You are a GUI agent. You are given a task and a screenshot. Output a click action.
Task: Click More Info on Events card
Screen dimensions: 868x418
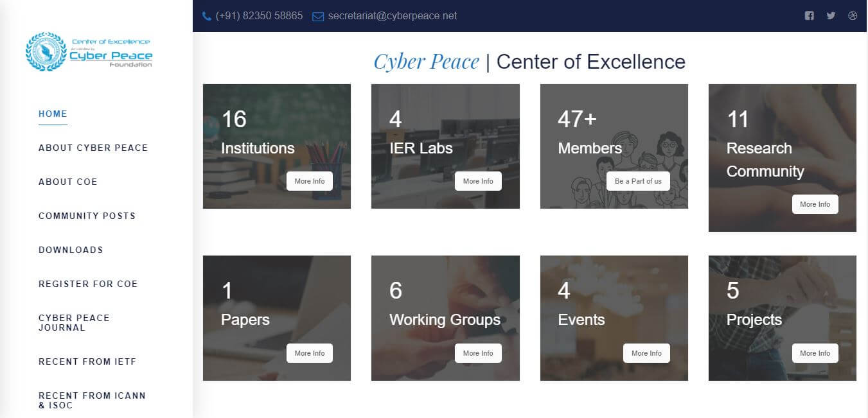click(x=646, y=353)
